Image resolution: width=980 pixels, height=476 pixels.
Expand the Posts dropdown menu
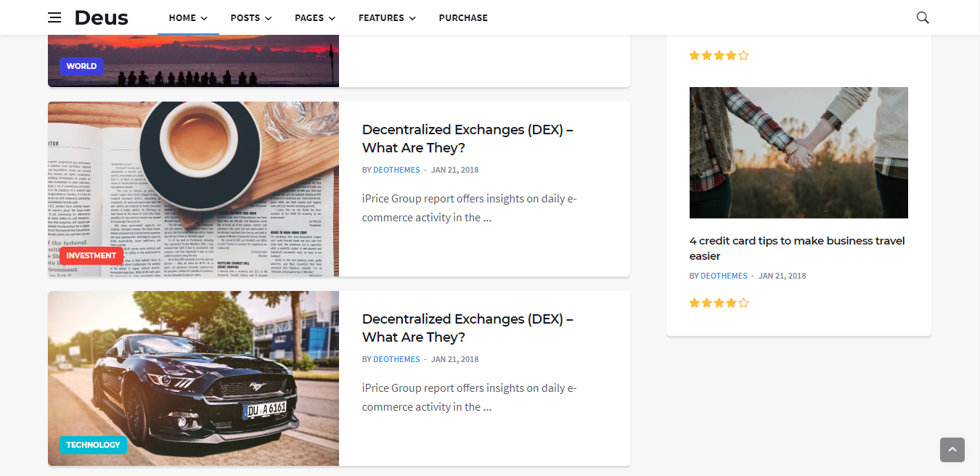(250, 17)
